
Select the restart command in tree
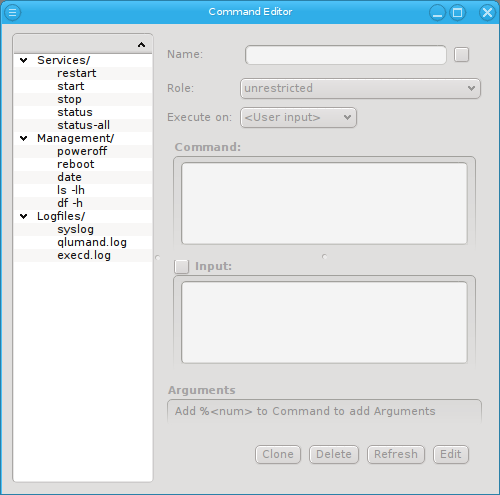tap(77, 73)
